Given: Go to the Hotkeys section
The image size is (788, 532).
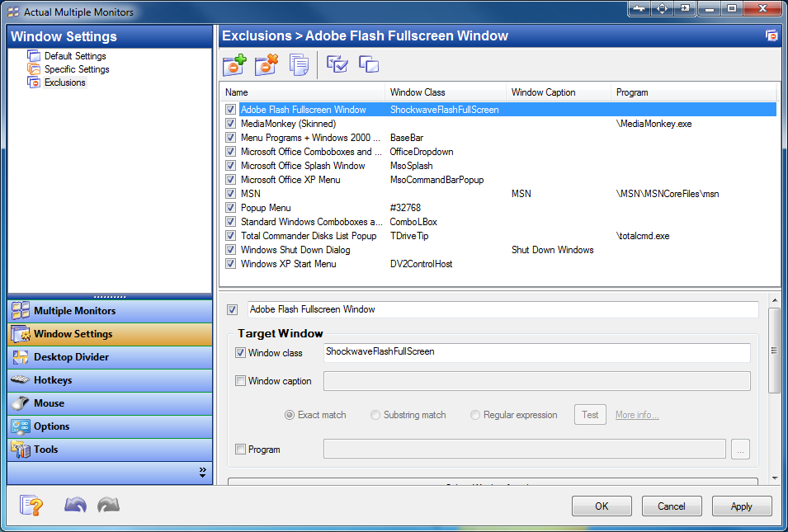Looking at the screenshot, I should click(110, 380).
